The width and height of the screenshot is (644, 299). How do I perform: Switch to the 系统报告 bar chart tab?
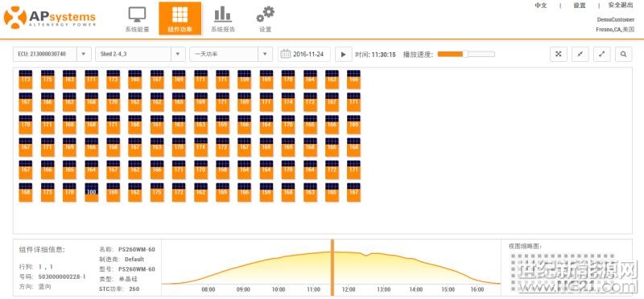tap(223, 18)
